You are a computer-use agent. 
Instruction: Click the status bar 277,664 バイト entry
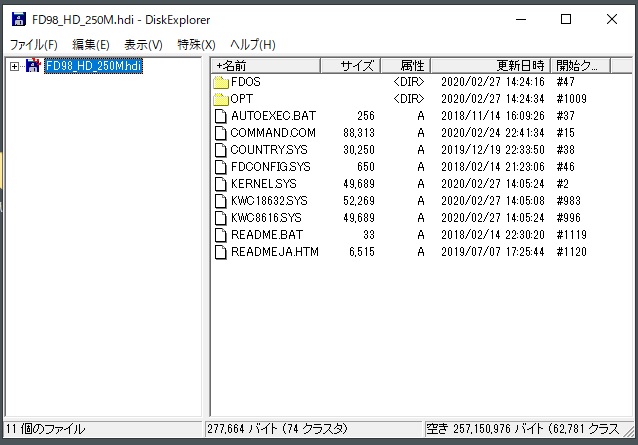coord(277,429)
